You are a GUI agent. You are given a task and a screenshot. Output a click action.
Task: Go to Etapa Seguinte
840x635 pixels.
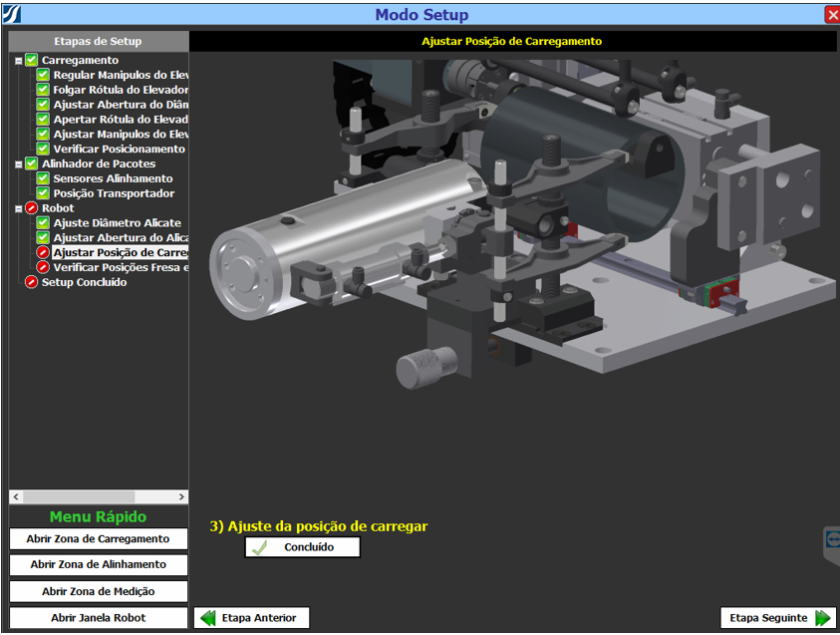pos(778,618)
